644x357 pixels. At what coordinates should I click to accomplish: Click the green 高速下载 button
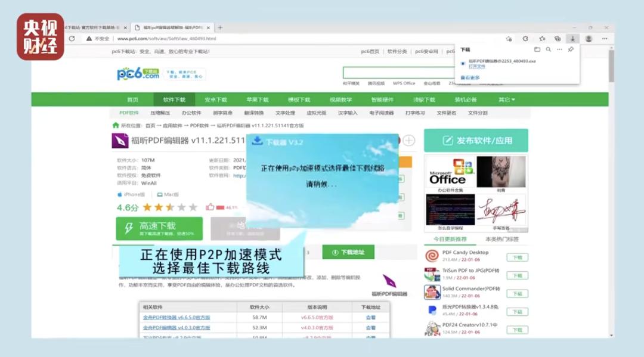[159, 228]
